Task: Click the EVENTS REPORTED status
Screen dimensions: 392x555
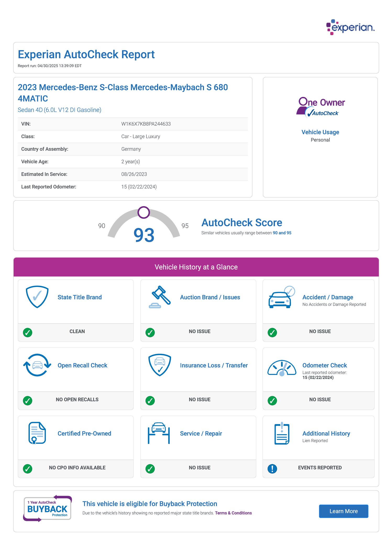Action: coord(320,468)
